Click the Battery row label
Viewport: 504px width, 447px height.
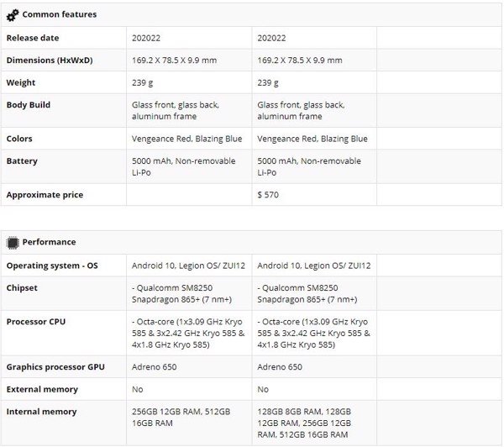22,161
